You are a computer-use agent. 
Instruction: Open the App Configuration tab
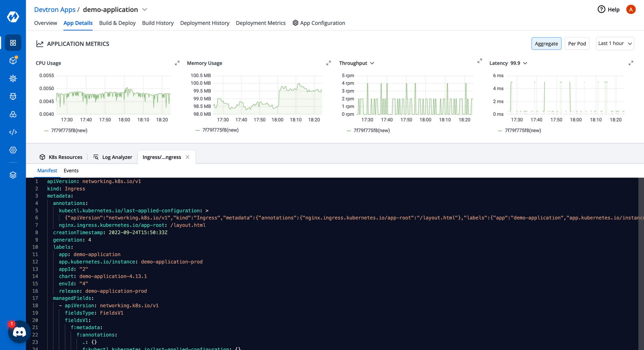pyautogui.click(x=319, y=23)
